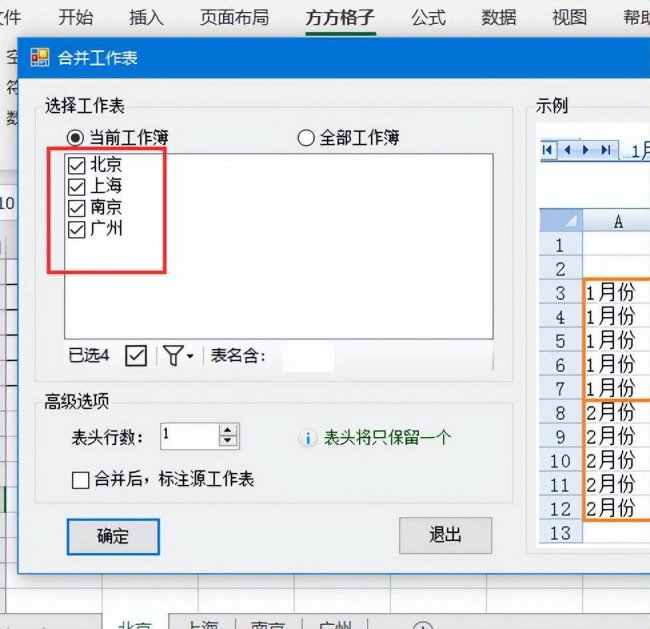Click the 表头将只保留一个 hint text
The height and width of the screenshot is (629, 650).
pyautogui.click(x=387, y=438)
